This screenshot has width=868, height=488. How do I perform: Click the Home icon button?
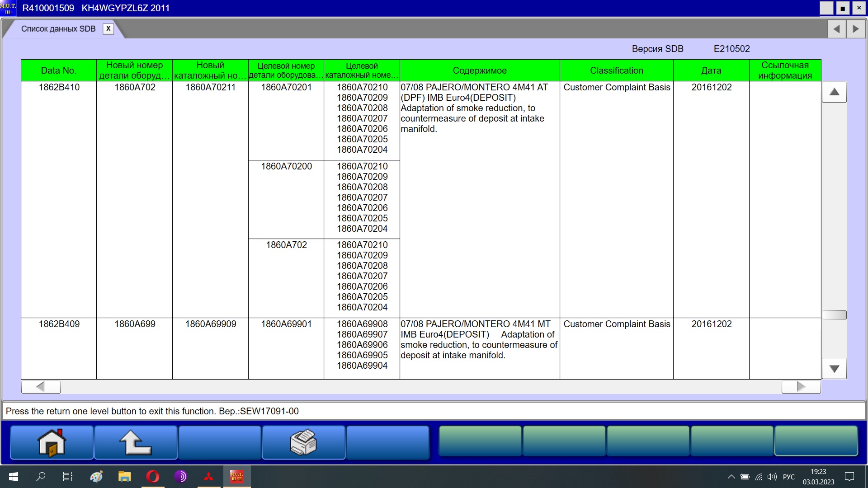52,443
